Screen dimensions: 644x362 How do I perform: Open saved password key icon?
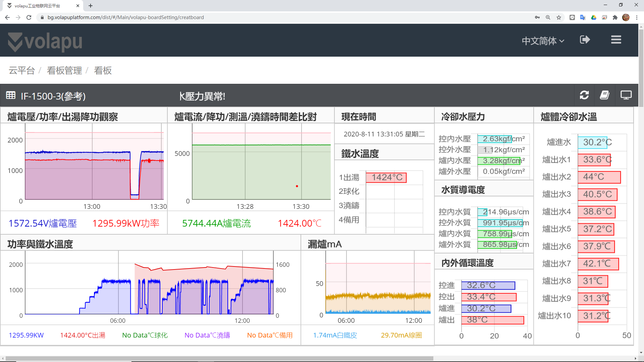click(537, 17)
